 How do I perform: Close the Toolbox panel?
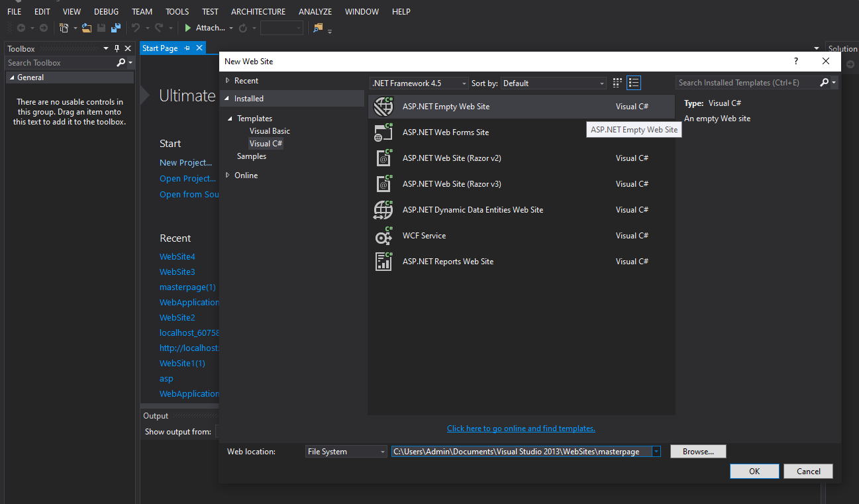[x=128, y=48]
